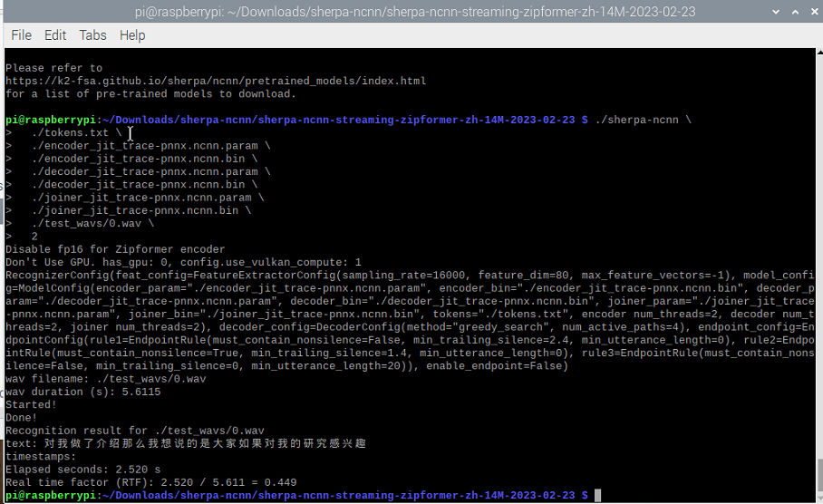Image resolution: width=823 pixels, height=504 pixels.
Task: Click the scrollbar up arrow
Action: tap(819, 52)
